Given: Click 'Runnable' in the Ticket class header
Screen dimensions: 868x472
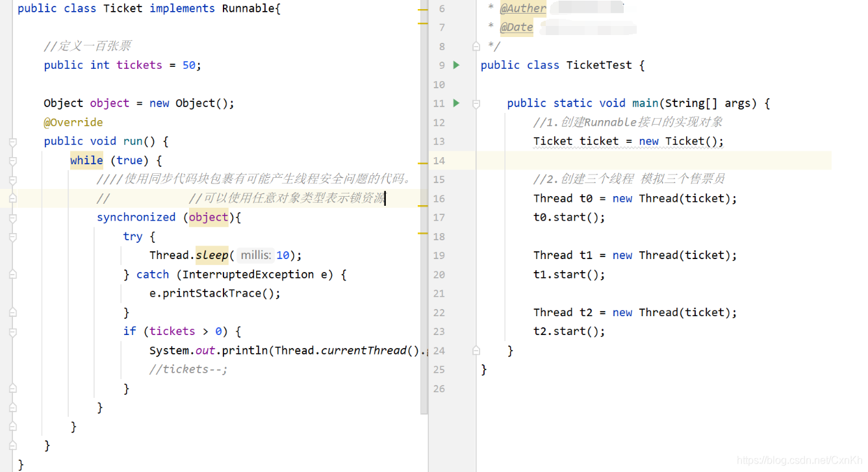Looking at the screenshot, I should pos(248,8).
